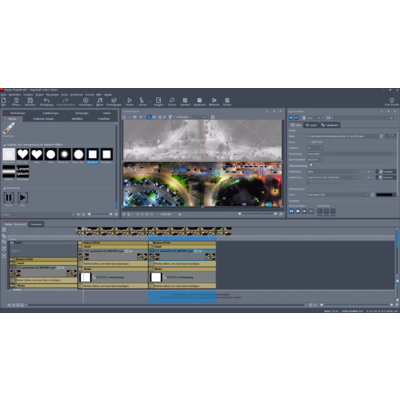400x400 pixels.
Task: Click the Pause object icon in toolbox
Action: point(9,198)
